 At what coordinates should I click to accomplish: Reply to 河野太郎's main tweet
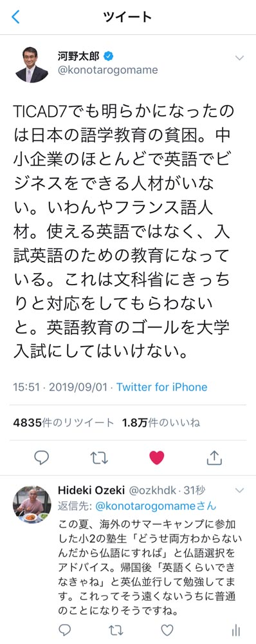tap(41, 457)
